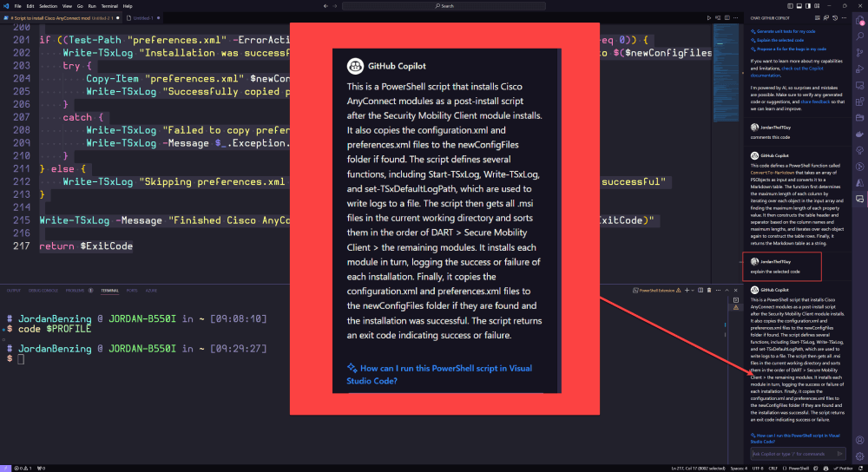Open the Source Control view
The image size is (868, 472).
[860, 53]
